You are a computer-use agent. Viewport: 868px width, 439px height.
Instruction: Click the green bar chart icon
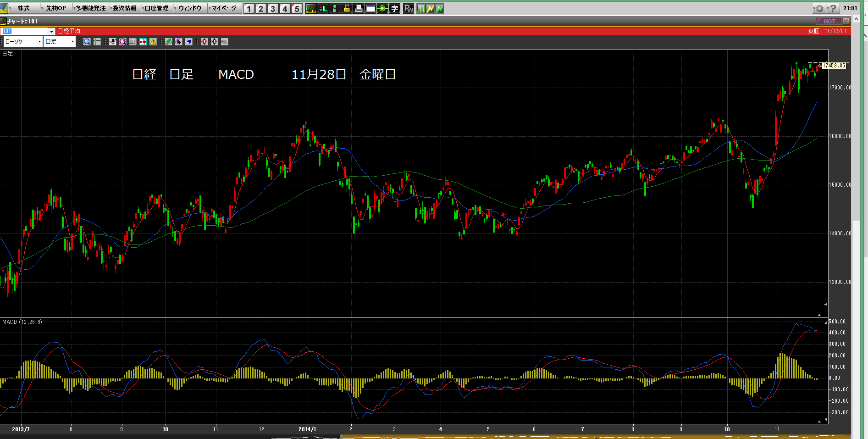(x=421, y=8)
